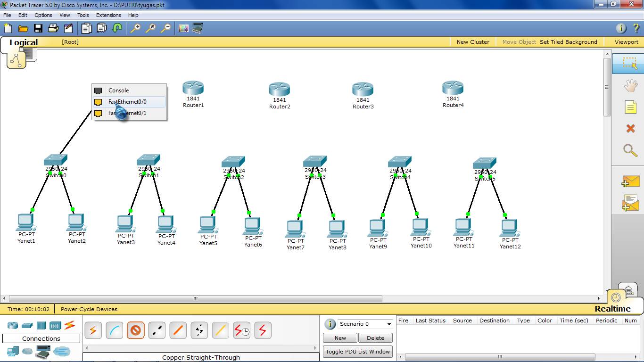Save the file with floppy disk icon

pos(38,28)
